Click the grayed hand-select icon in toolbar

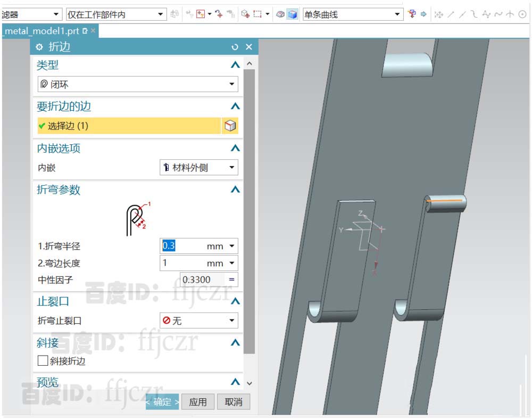231,14
